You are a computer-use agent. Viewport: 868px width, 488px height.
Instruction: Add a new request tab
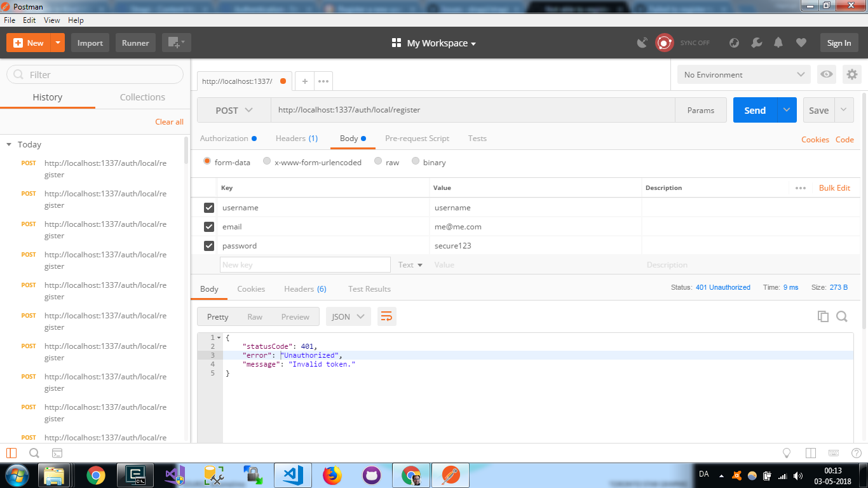coord(305,81)
